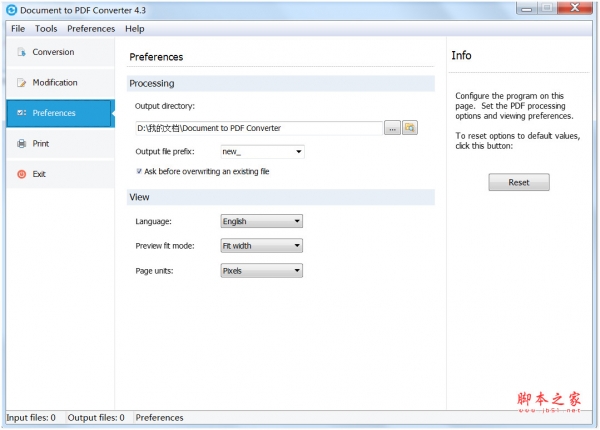Viewport: 600px width, 430px height.
Task: Open the Language dropdown showing English
Action: tap(262, 221)
